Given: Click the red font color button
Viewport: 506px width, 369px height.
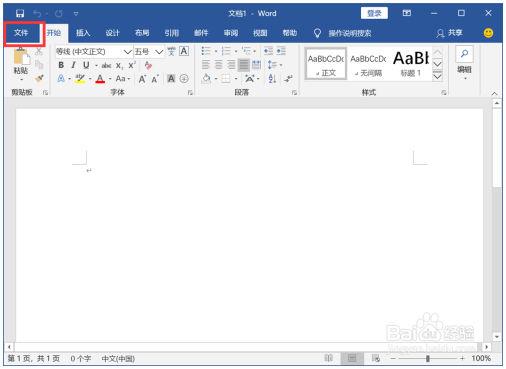Looking at the screenshot, I should coord(100,79).
